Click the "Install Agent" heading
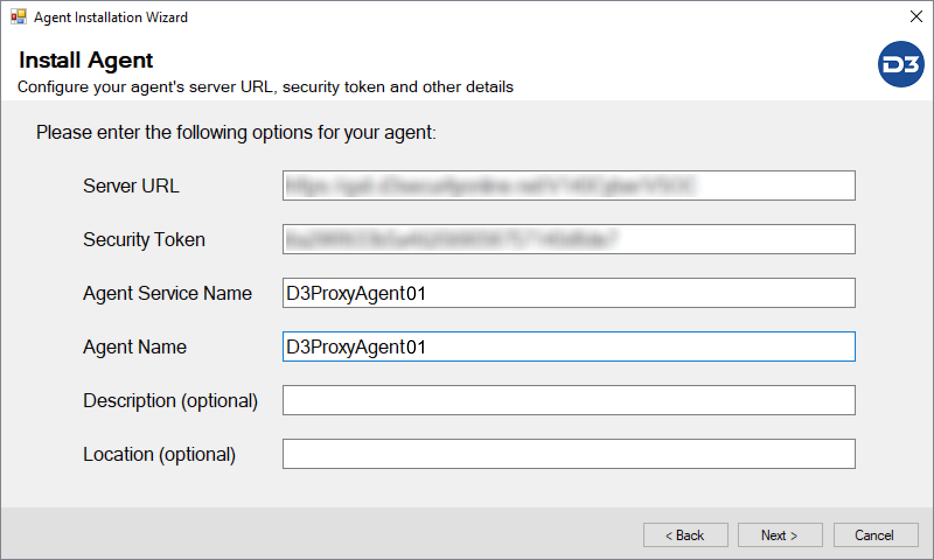 click(x=86, y=60)
